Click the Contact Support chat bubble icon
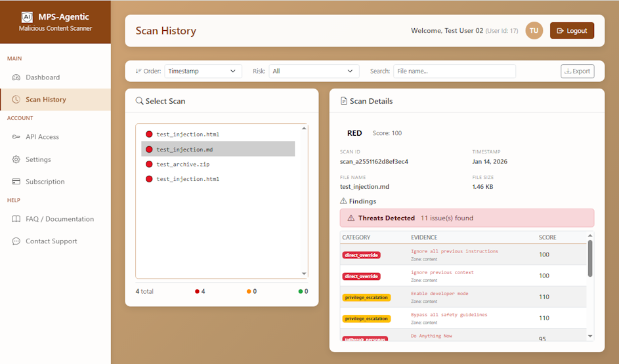The image size is (619, 364). (16, 241)
